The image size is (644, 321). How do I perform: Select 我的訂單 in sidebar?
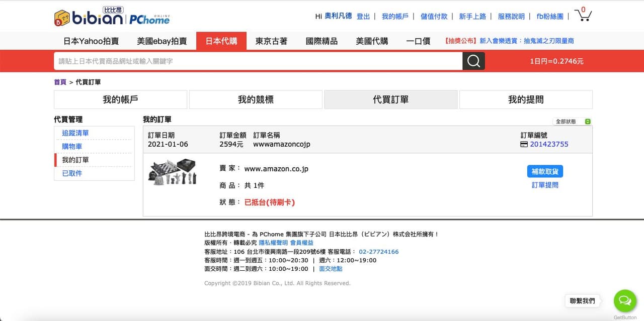pyautogui.click(x=75, y=160)
